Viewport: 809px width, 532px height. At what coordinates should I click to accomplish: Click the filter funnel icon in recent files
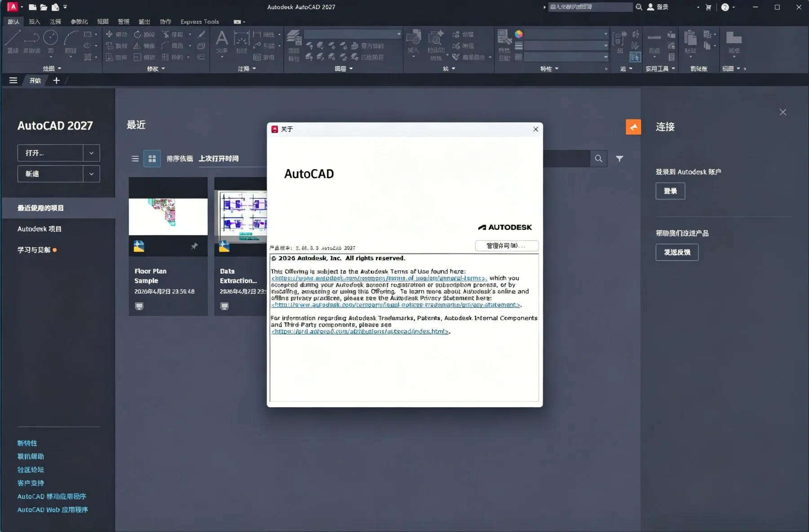[x=619, y=159]
